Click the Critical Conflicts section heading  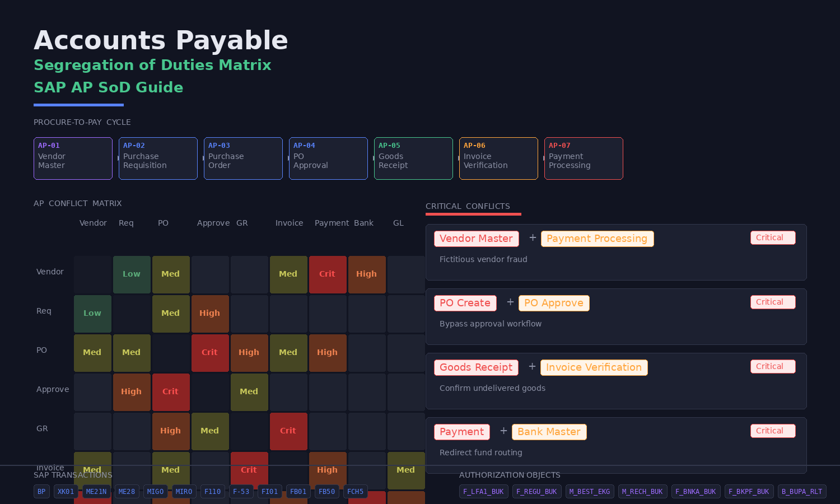(x=468, y=206)
